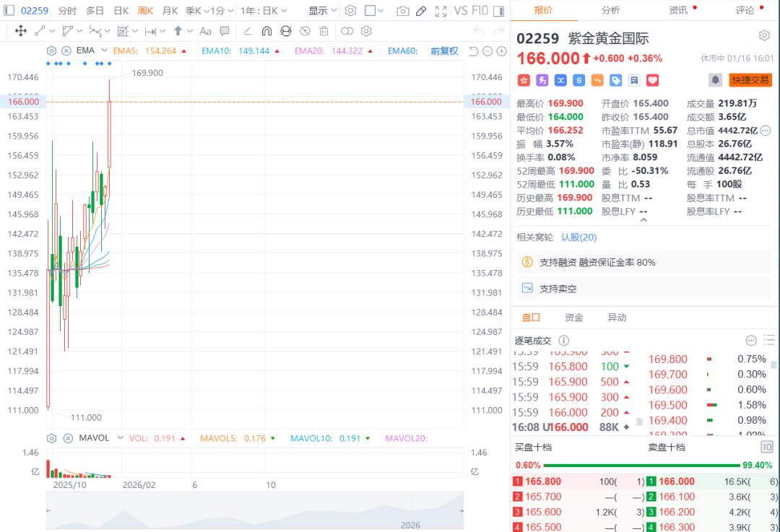Click the orange short-selling trend icon
Screen dimensions: 780x532
[x=597, y=80]
